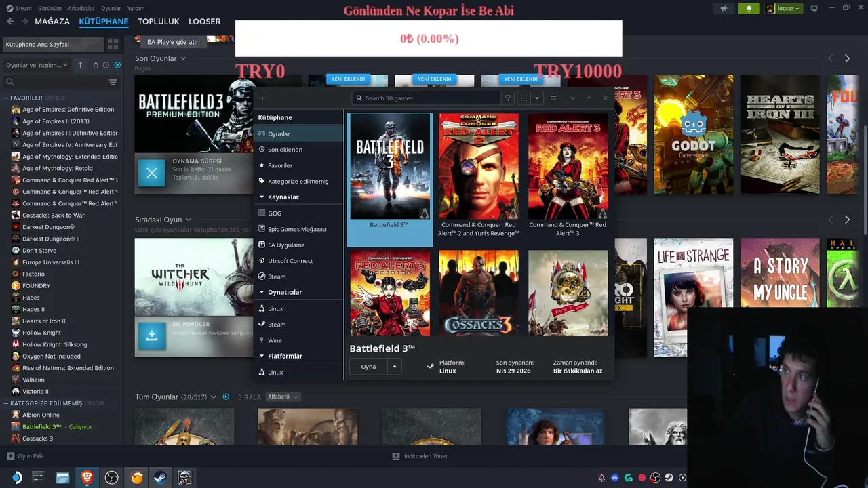Open the dropdown arrow beside Oyna
This screenshot has height=488, width=868.
(x=395, y=367)
